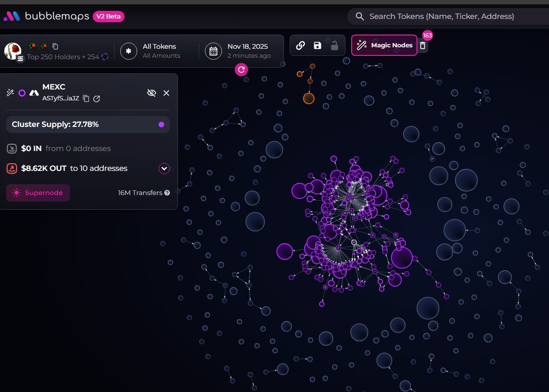The image size is (549, 392).
Task: Select the ASTyfS...iaJZ address text
Action: click(x=61, y=98)
